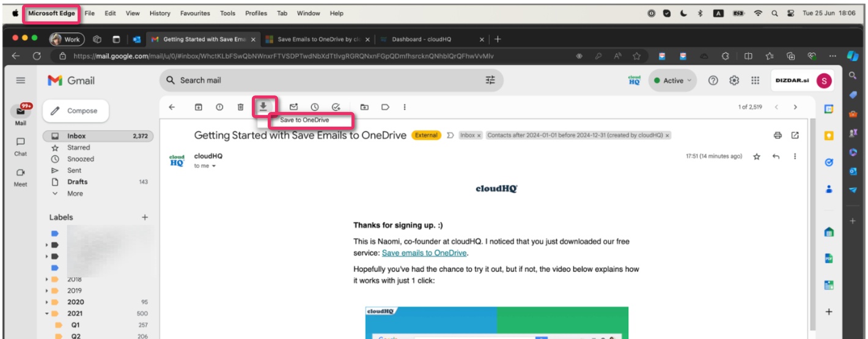Remove the Inbox label chip

pos(479,135)
